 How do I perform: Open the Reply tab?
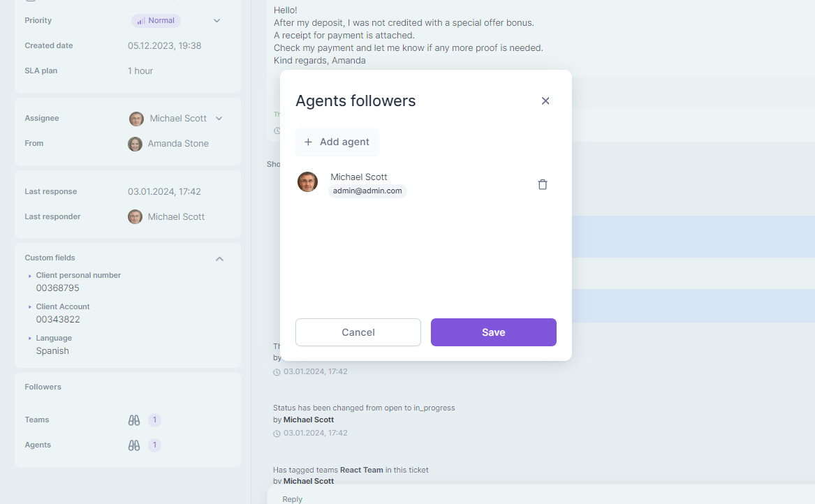(293, 498)
